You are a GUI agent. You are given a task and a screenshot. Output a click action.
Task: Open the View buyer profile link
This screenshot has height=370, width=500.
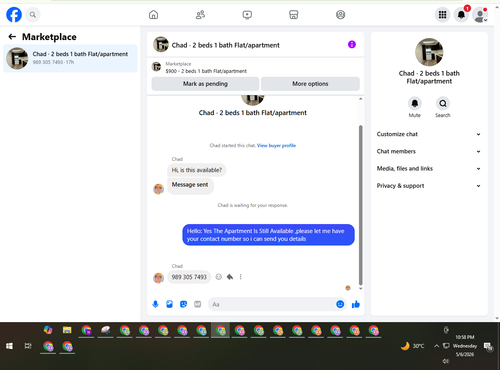pos(276,145)
